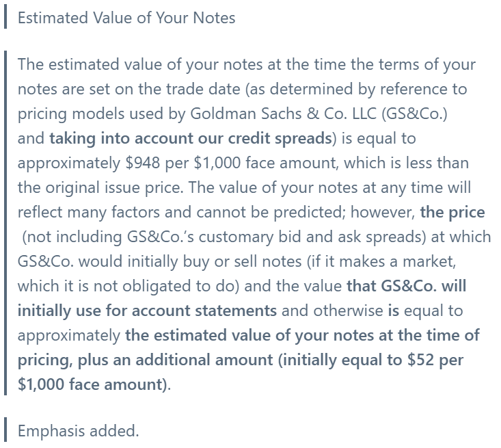Click the words 'original issue price'
The height and width of the screenshot is (448, 501).
point(112,187)
